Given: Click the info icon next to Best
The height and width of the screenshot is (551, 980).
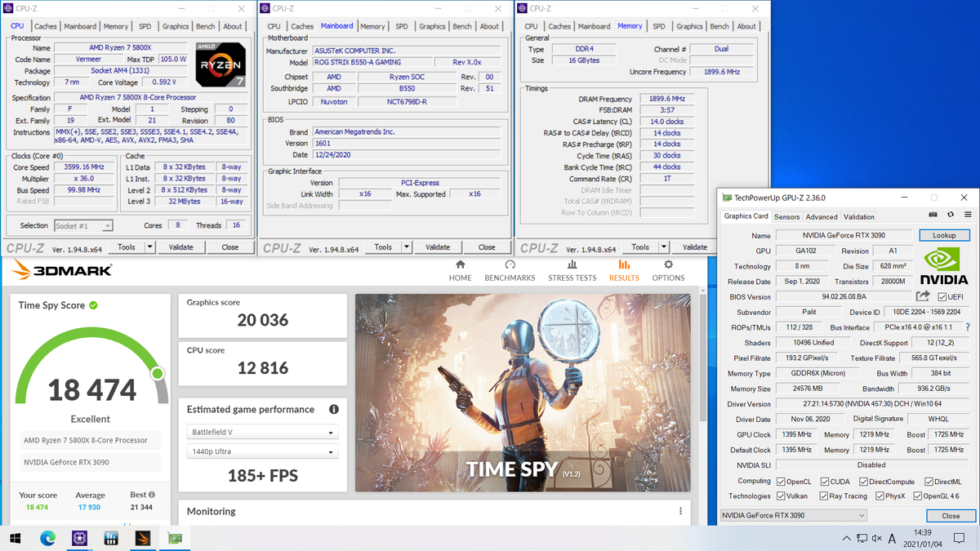Looking at the screenshot, I should tap(152, 495).
